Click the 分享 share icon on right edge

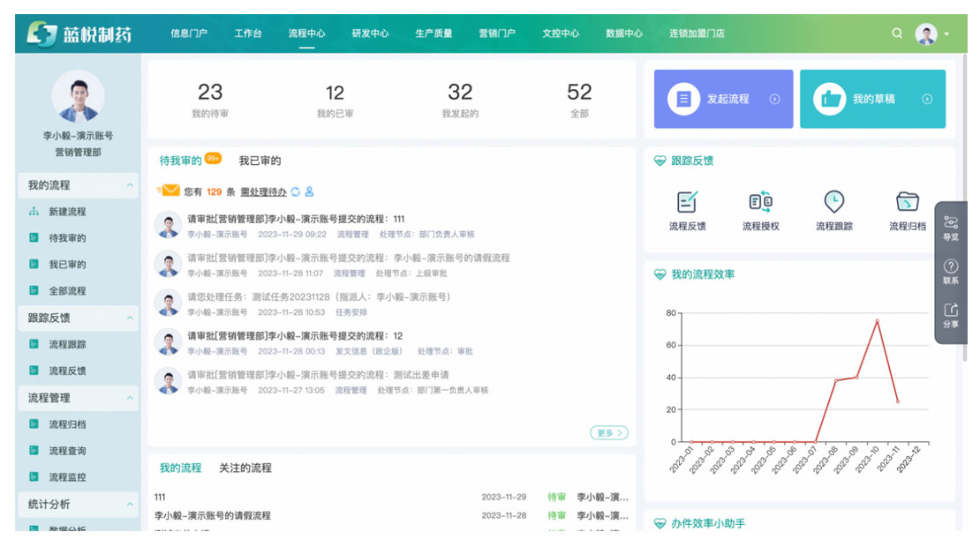tap(951, 311)
